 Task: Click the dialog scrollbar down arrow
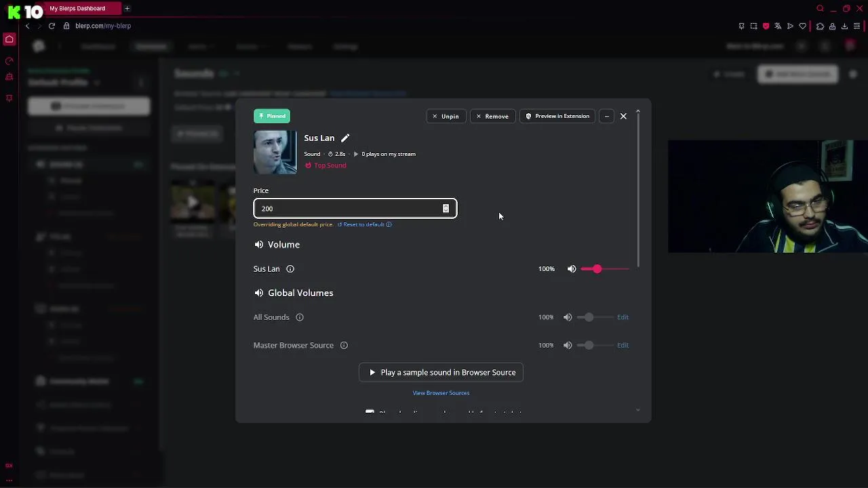637,410
